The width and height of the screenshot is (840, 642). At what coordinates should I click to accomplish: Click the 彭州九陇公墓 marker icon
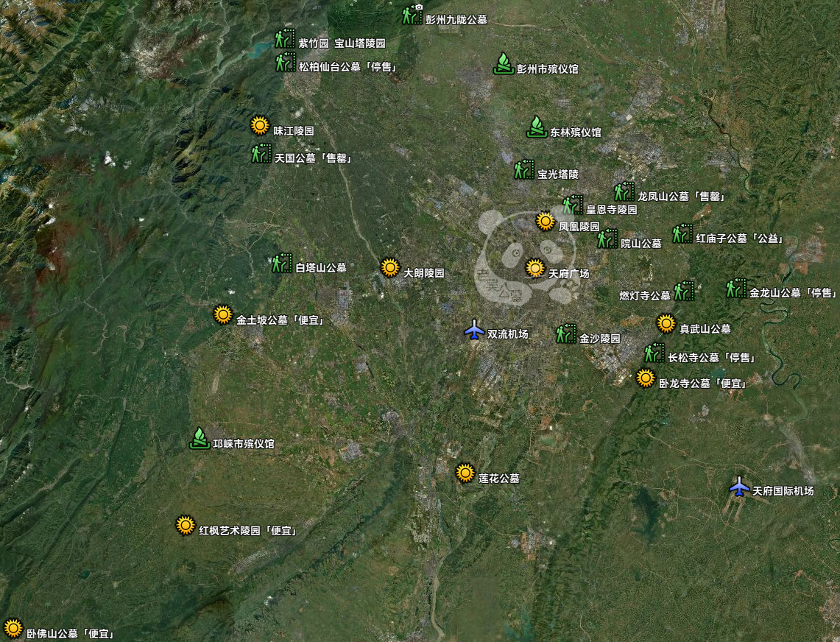pos(412,15)
